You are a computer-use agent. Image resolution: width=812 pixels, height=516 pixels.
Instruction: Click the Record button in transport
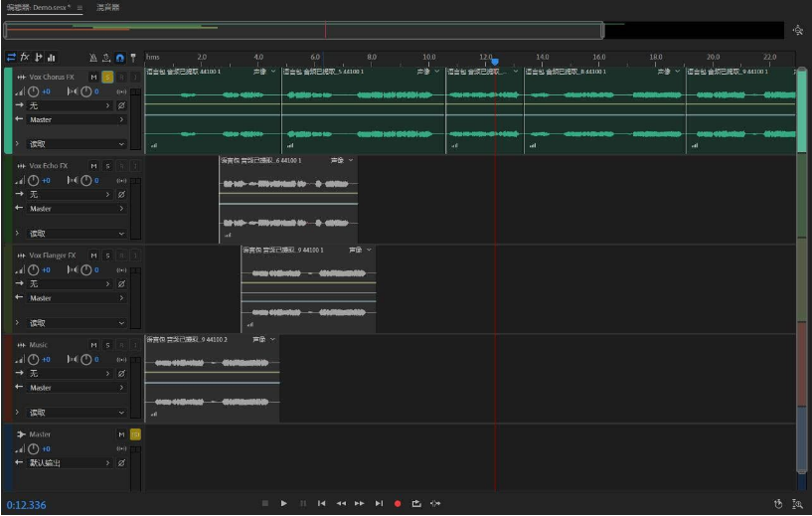pos(398,503)
